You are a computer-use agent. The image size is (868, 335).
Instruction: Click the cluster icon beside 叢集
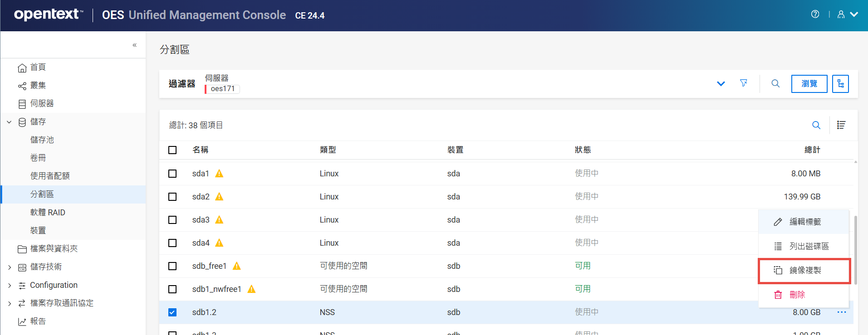pyautogui.click(x=22, y=86)
